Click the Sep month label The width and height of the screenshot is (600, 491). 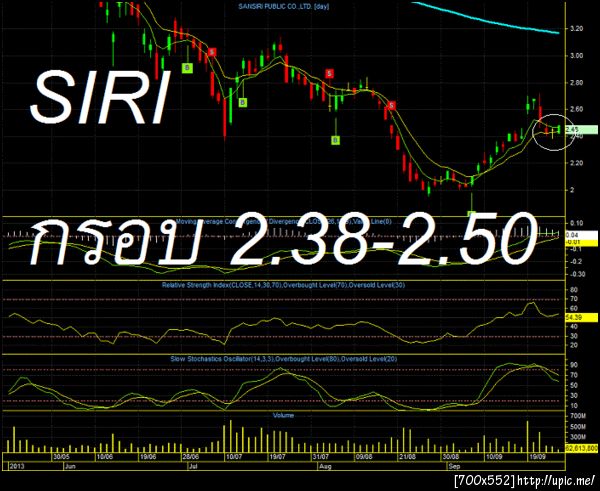455,467
